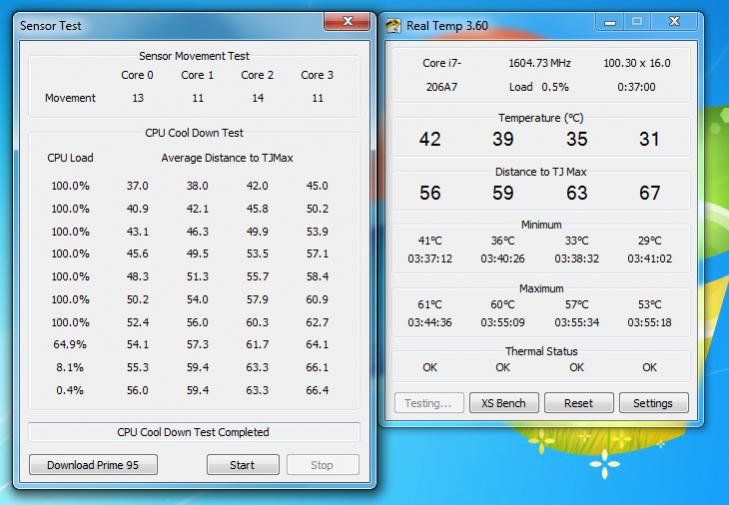Click minimum timestamp 03:40:26
The width and height of the screenshot is (729, 505).
tap(503, 259)
